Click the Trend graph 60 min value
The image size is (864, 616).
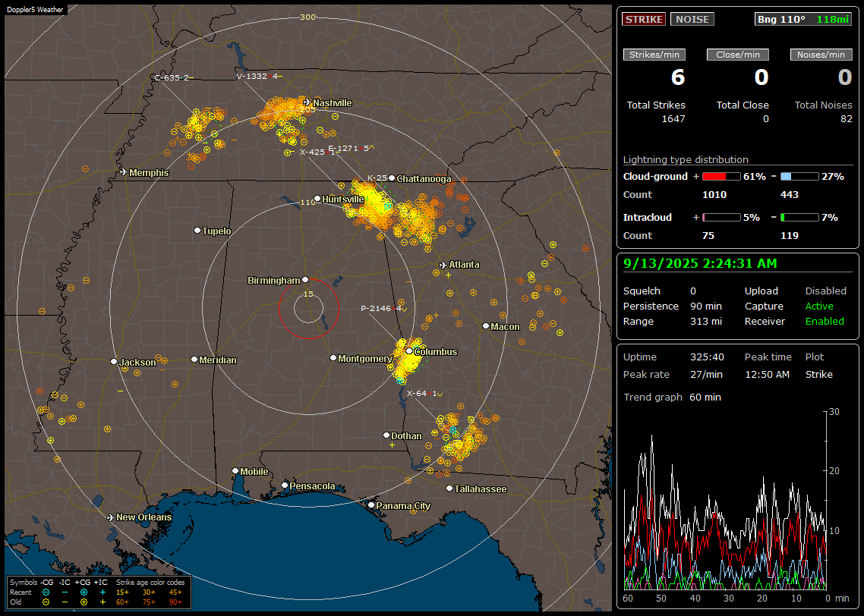(x=705, y=397)
